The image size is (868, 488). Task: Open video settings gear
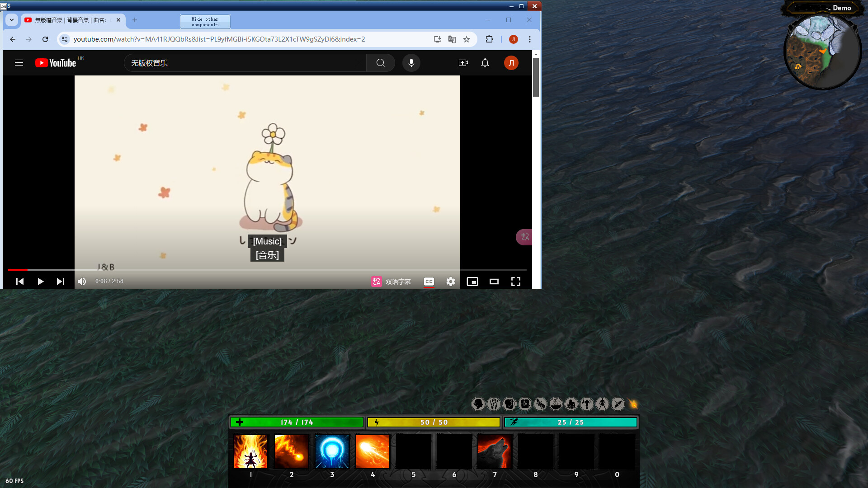(x=451, y=282)
